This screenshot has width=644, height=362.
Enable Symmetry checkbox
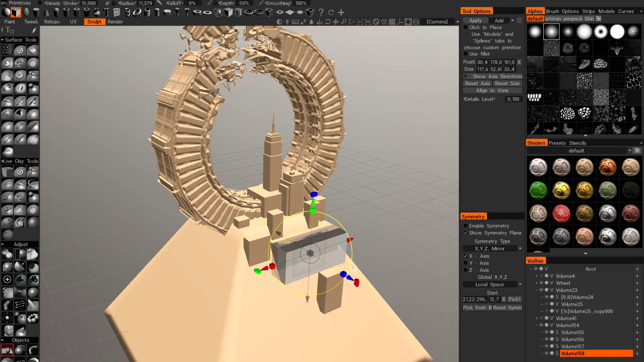pos(465,226)
